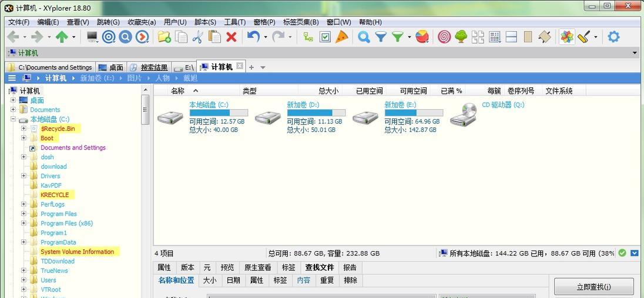Select the KRECYCLE folder in the tree

pyautogui.click(x=54, y=195)
